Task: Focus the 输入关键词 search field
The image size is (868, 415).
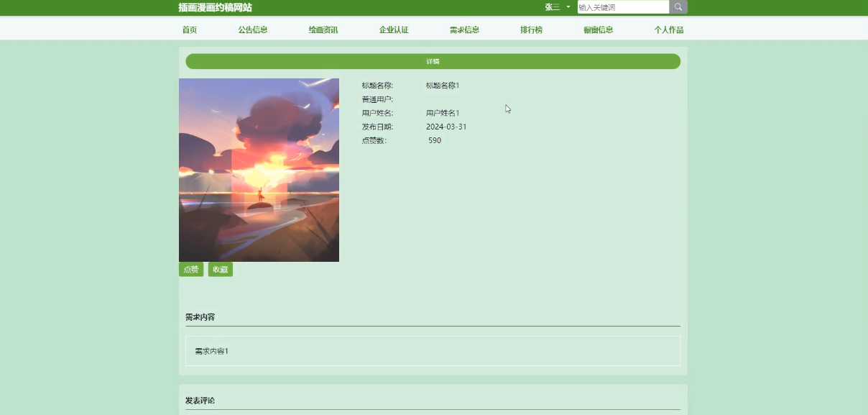Action: 623,7
